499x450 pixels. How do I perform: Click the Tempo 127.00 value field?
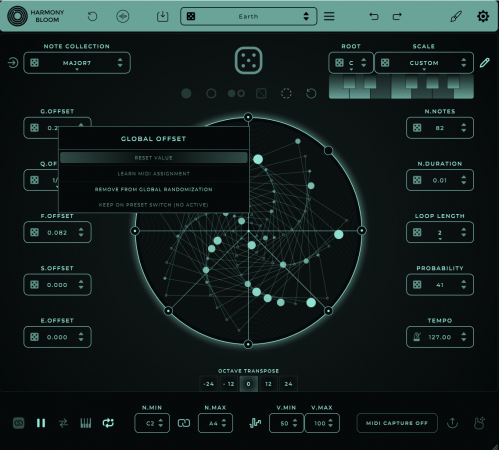[x=440, y=337]
